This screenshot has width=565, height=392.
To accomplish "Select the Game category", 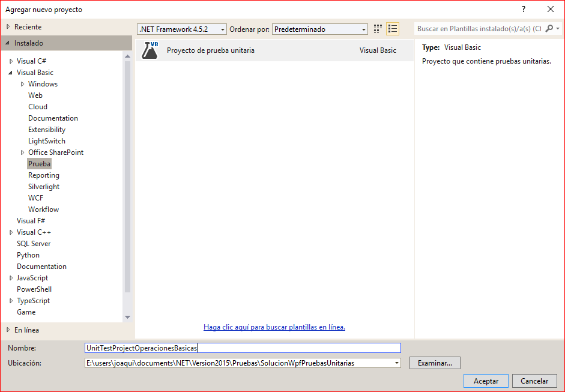I will [x=26, y=312].
